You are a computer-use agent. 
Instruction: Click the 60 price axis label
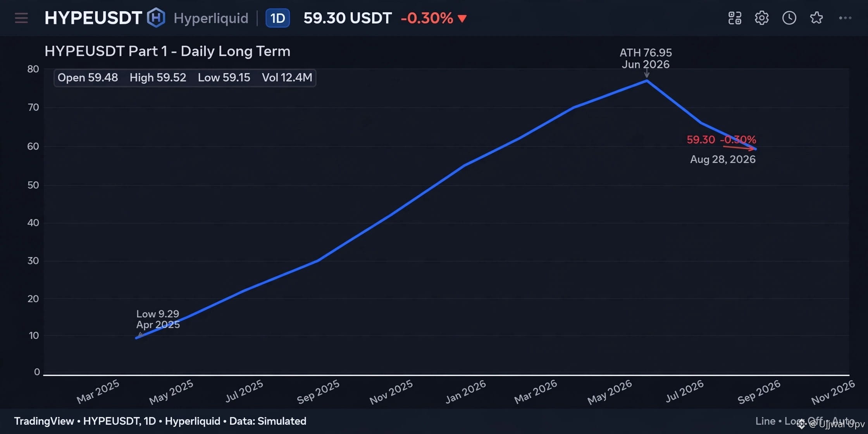(33, 146)
